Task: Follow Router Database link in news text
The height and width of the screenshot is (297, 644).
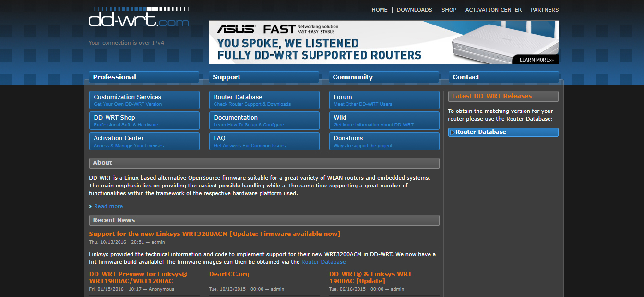Action: pos(323,262)
